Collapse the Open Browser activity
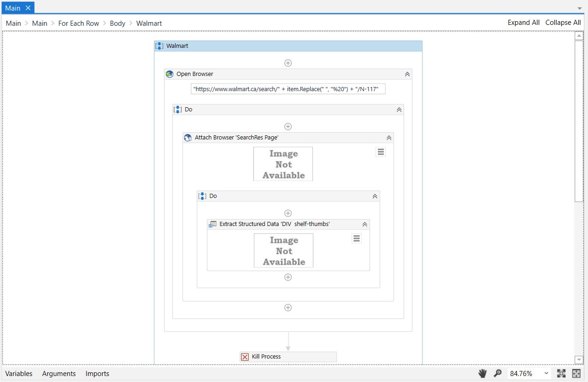 (x=407, y=74)
